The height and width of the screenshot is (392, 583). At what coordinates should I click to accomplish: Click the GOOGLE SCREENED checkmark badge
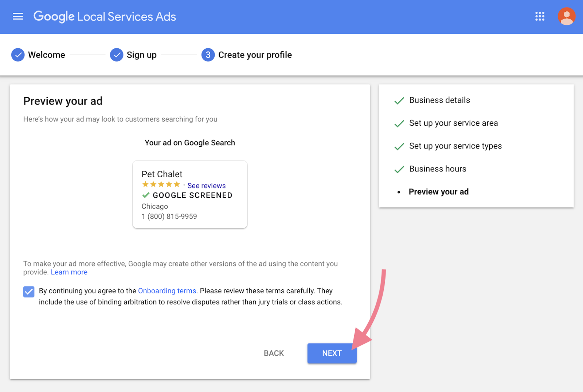click(x=145, y=195)
